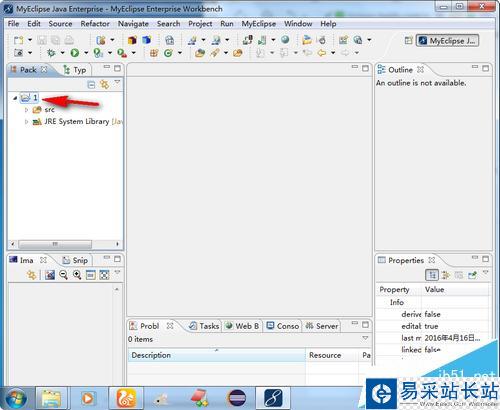Image resolution: width=500 pixels, height=410 pixels.
Task: Click Package Explorer horizontal scrollbar thumb
Action: point(55,244)
